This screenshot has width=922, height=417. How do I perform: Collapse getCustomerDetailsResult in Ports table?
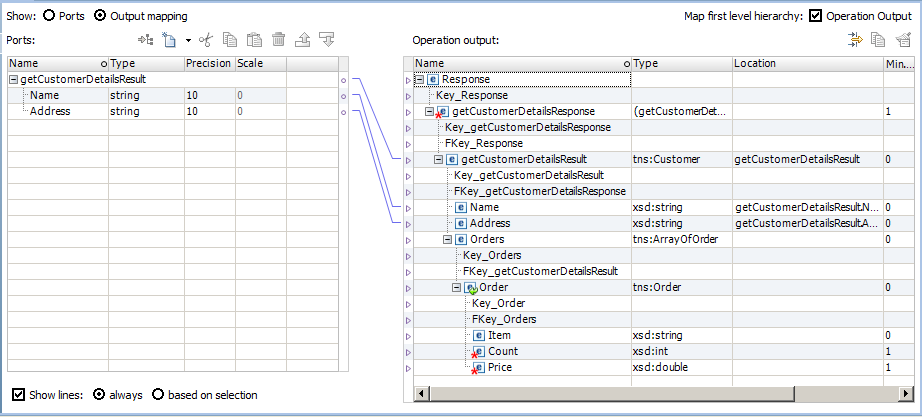(13, 80)
